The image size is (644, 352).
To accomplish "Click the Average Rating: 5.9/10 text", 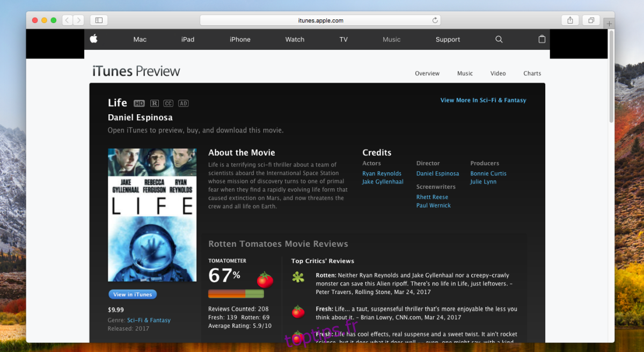I will (x=240, y=326).
